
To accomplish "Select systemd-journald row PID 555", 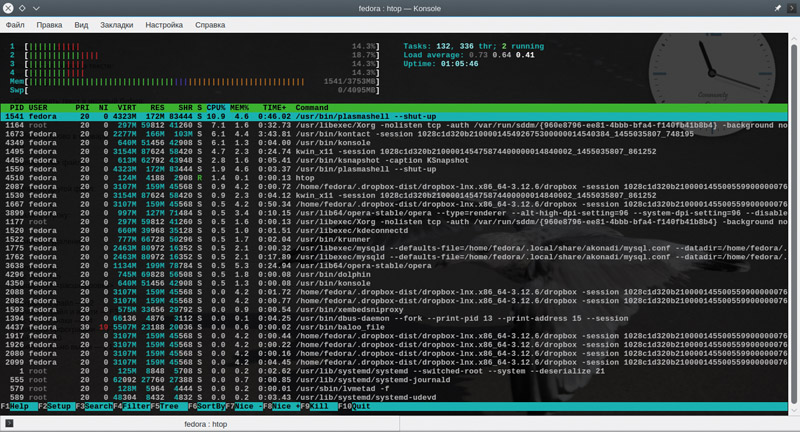I will (x=394, y=380).
